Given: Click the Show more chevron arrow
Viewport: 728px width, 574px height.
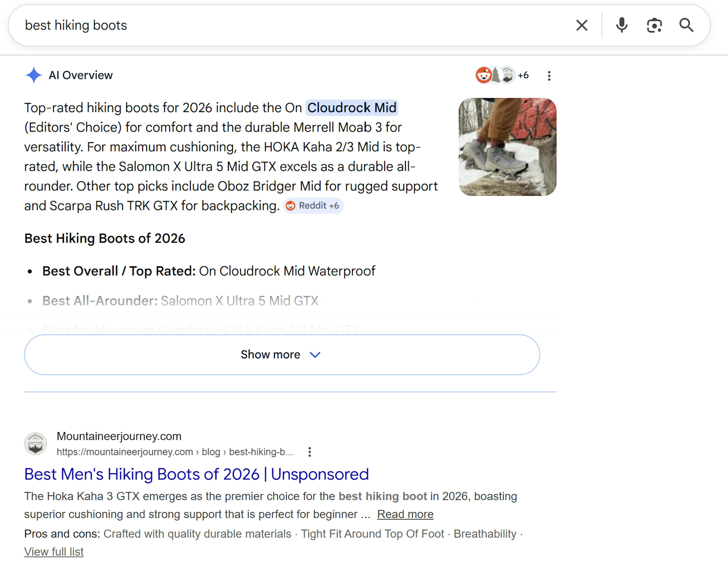Looking at the screenshot, I should click(315, 355).
